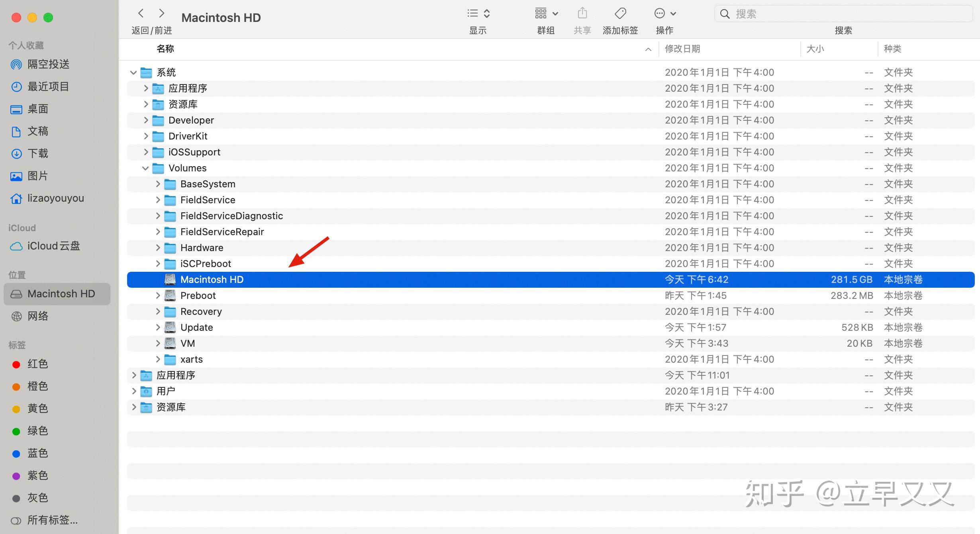The image size is (980, 534).
Task: Select the green (绿色) tag
Action: [37, 431]
